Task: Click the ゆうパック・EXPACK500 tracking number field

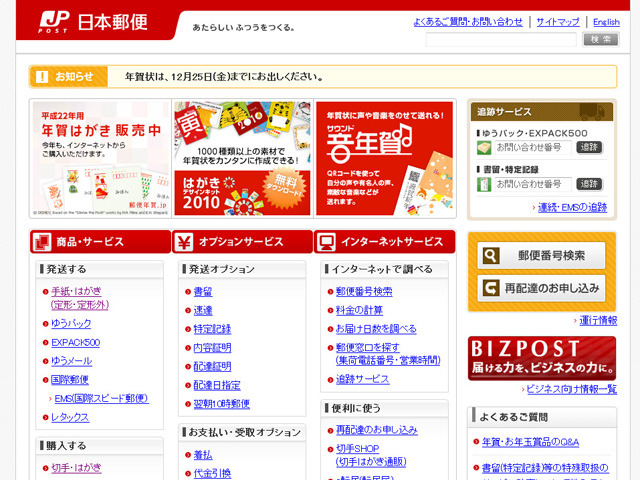Action: click(x=533, y=147)
